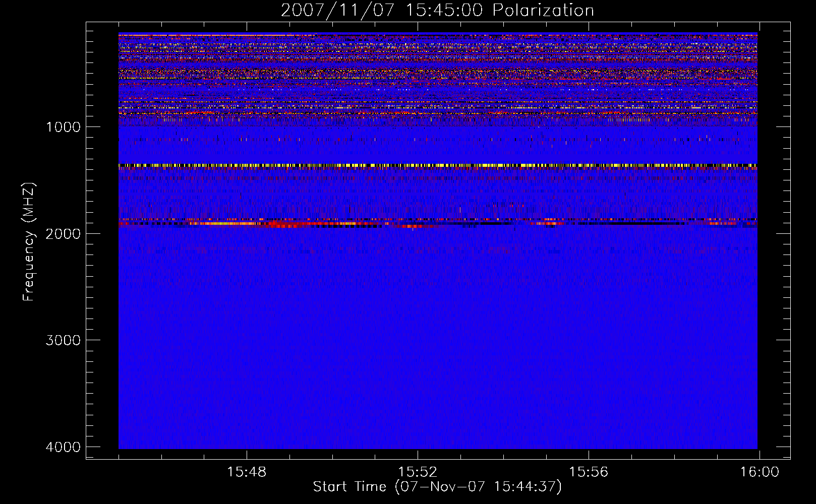Click the 15:52 time tick label
816x504 pixels.
418,472
